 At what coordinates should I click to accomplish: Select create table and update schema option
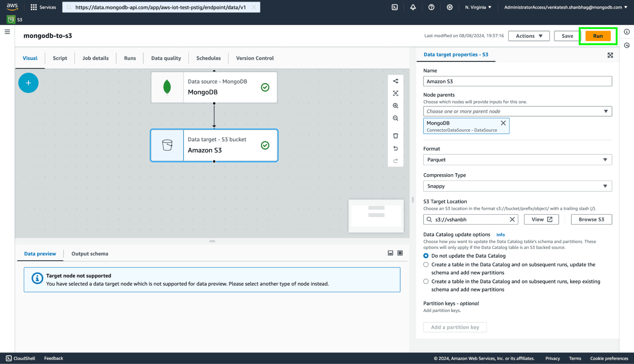[x=426, y=265]
